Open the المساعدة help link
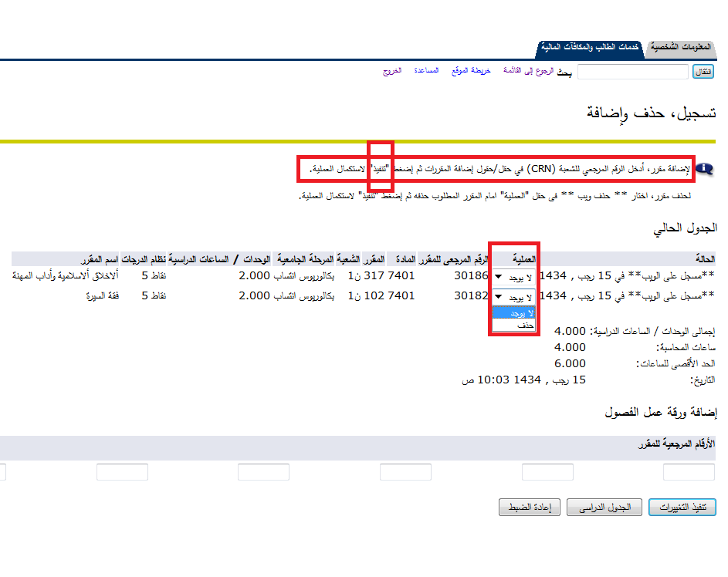 point(426,70)
